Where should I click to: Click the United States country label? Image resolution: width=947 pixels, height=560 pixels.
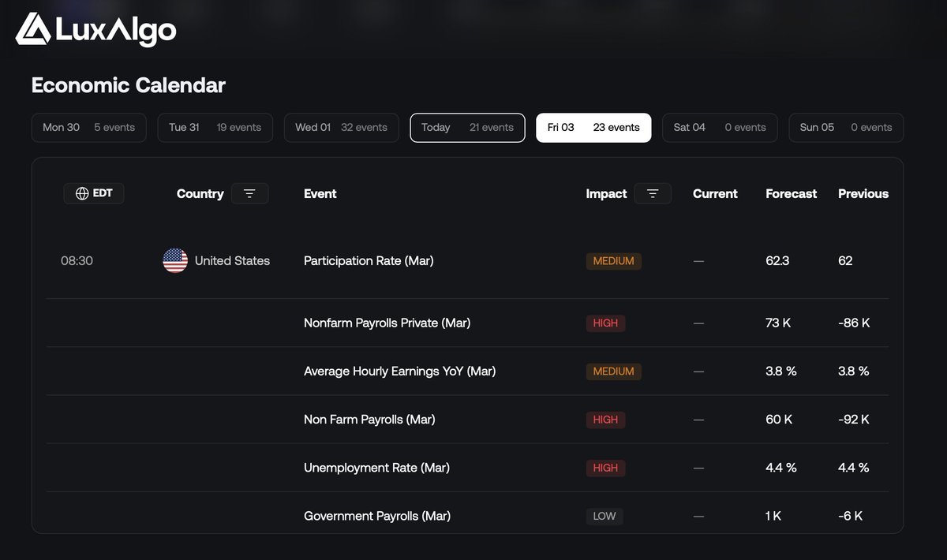232,260
